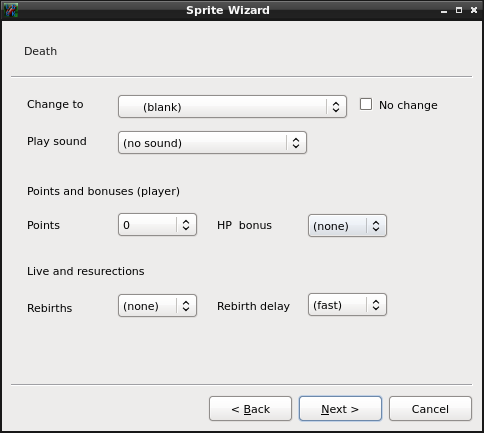Minimize the Sprite Wizard window
Viewport: 484px width, 433px height.
point(444,11)
